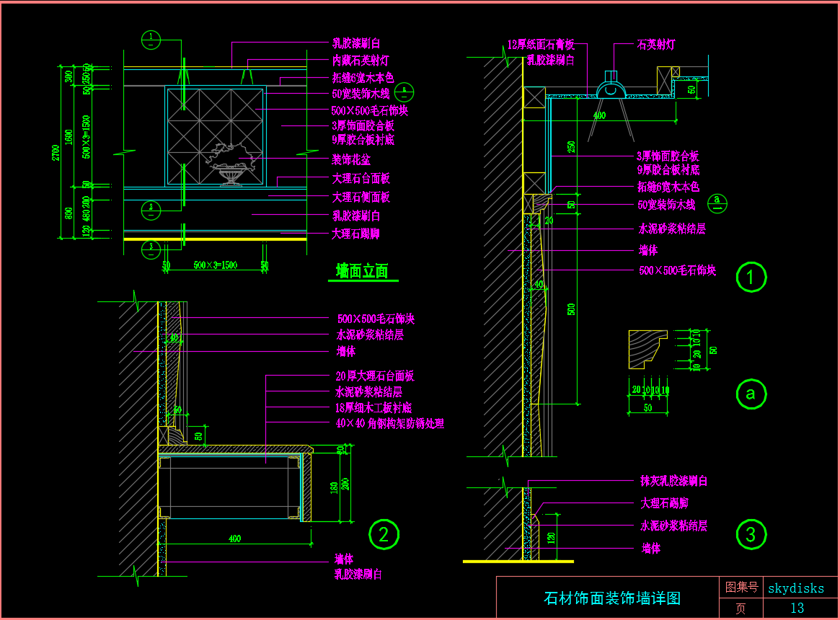Click the 40×40角钢构架防锈处理 annotation

[390, 424]
